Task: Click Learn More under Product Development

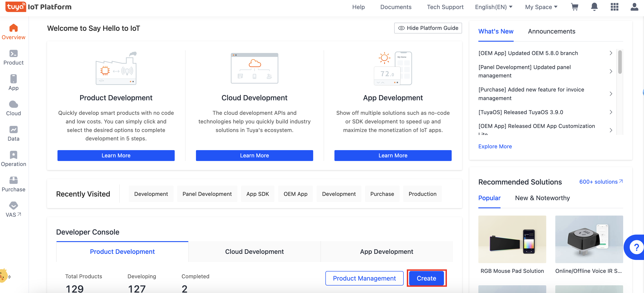Action: click(x=116, y=155)
